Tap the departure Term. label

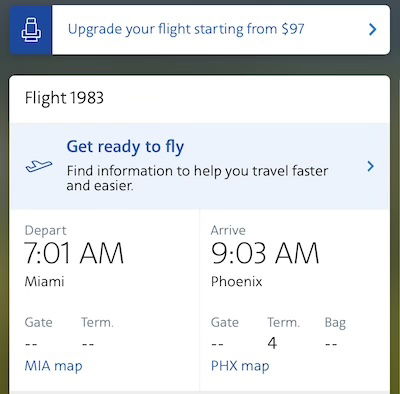pyautogui.click(x=97, y=323)
